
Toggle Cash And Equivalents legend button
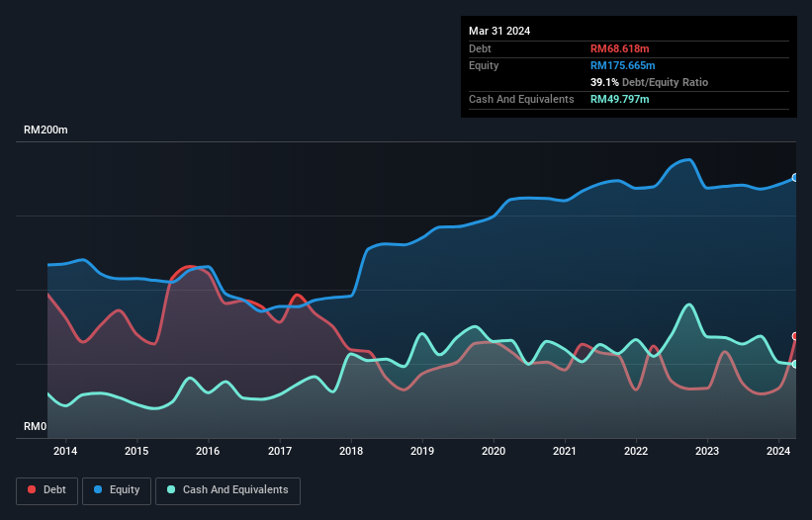227,490
